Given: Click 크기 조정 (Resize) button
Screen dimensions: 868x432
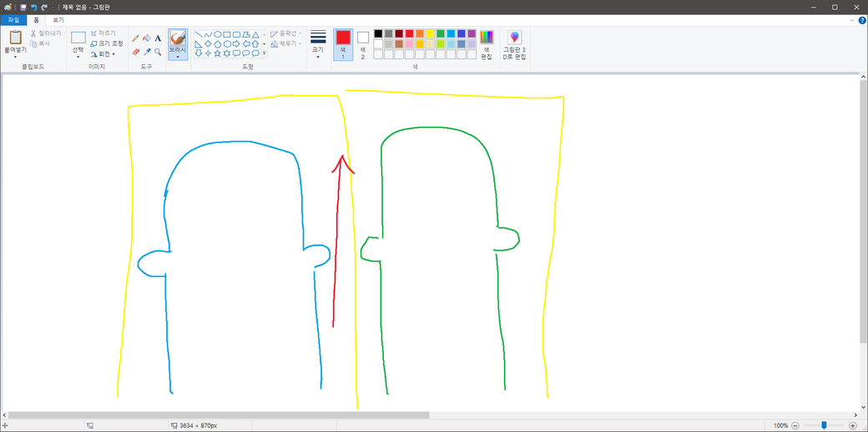Looking at the screenshot, I should [x=106, y=43].
